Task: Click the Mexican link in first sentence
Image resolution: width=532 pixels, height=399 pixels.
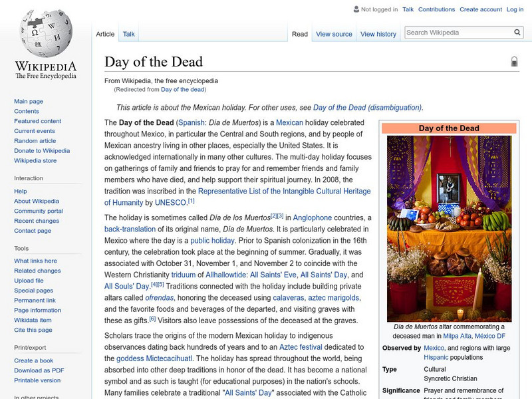Action: (x=289, y=122)
